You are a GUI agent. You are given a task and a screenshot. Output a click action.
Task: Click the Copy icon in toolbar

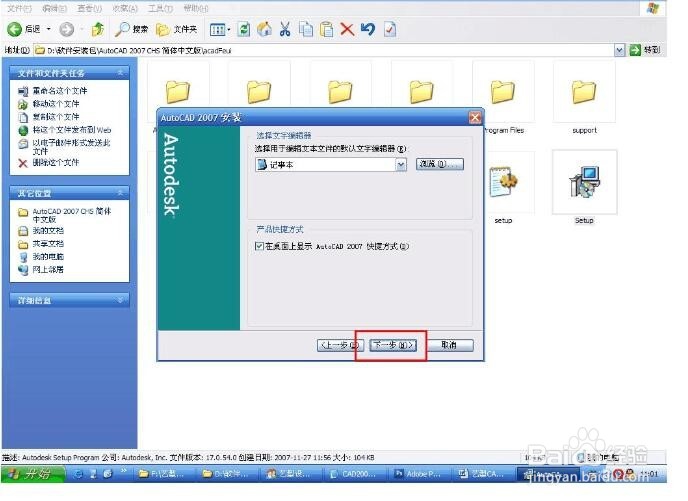coord(306,29)
